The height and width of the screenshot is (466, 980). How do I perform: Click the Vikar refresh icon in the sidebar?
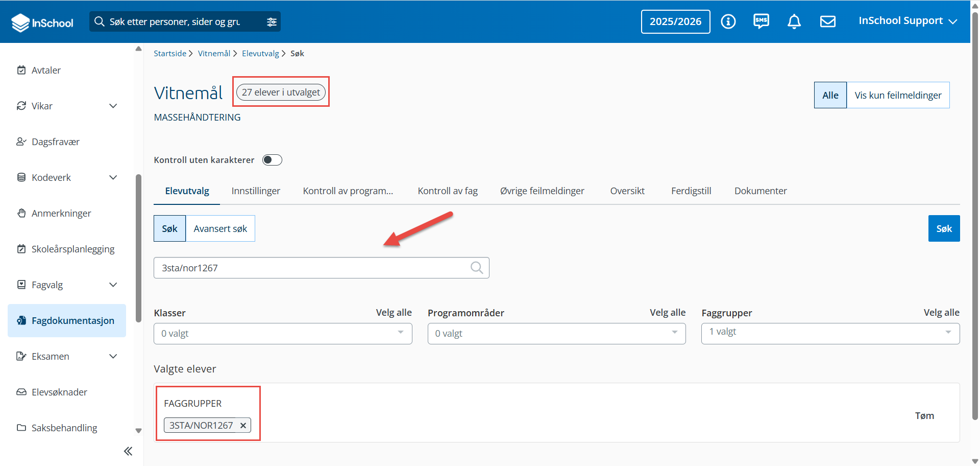tap(21, 106)
